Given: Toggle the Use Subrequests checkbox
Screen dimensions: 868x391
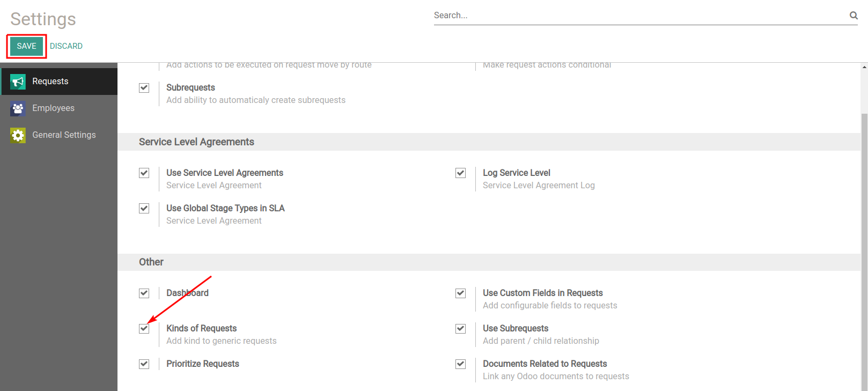Looking at the screenshot, I should click(460, 328).
